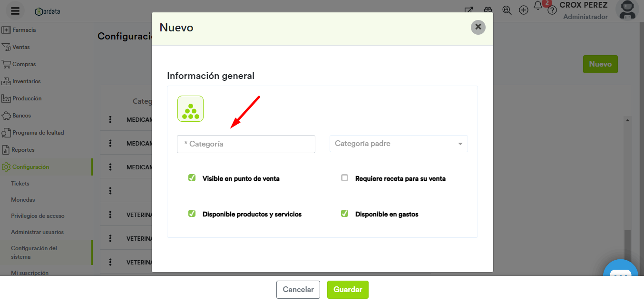Open three-dot menu of first category row
Viewport: 644px width, 303px height.
tap(110, 120)
